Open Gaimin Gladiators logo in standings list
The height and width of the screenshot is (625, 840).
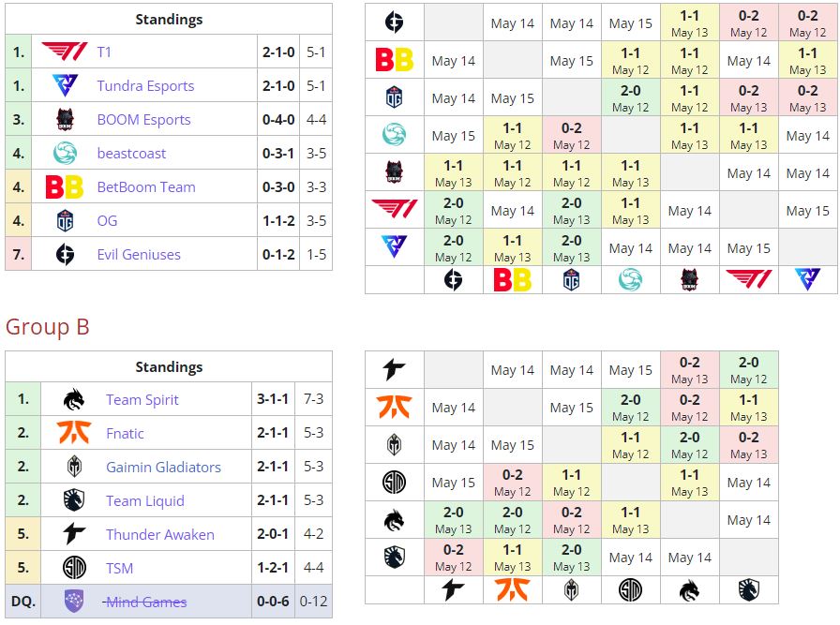tap(74, 468)
